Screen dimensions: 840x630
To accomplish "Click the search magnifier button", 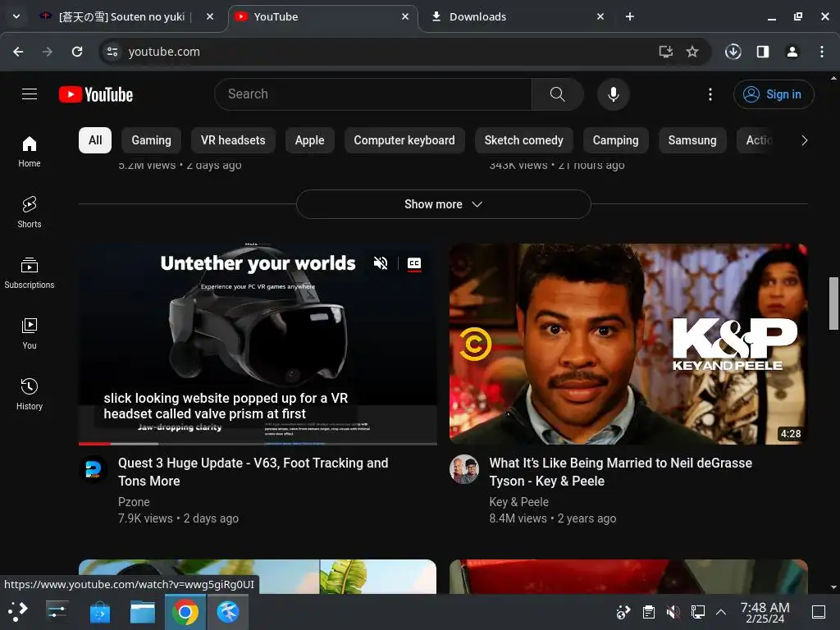I will pos(558,94).
